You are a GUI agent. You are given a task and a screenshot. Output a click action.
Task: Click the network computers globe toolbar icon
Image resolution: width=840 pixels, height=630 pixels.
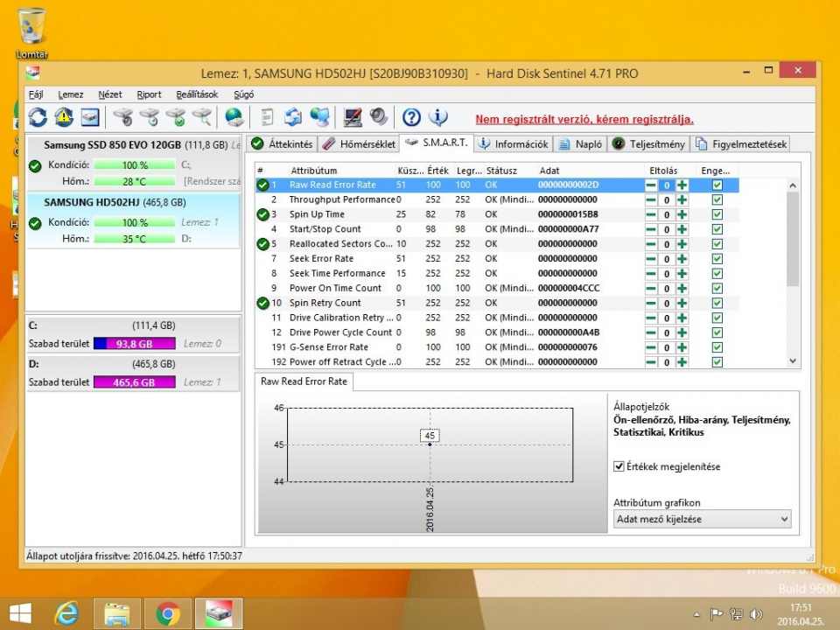click(320, 116)
